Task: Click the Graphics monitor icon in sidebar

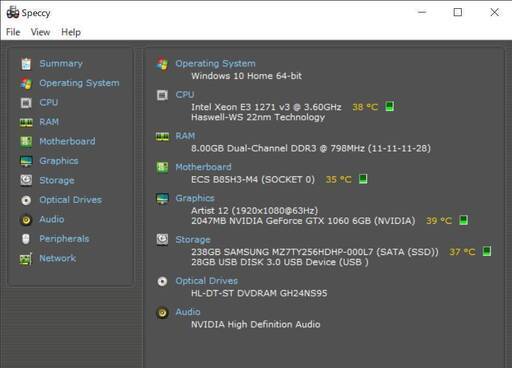Action: coord(26,161)
